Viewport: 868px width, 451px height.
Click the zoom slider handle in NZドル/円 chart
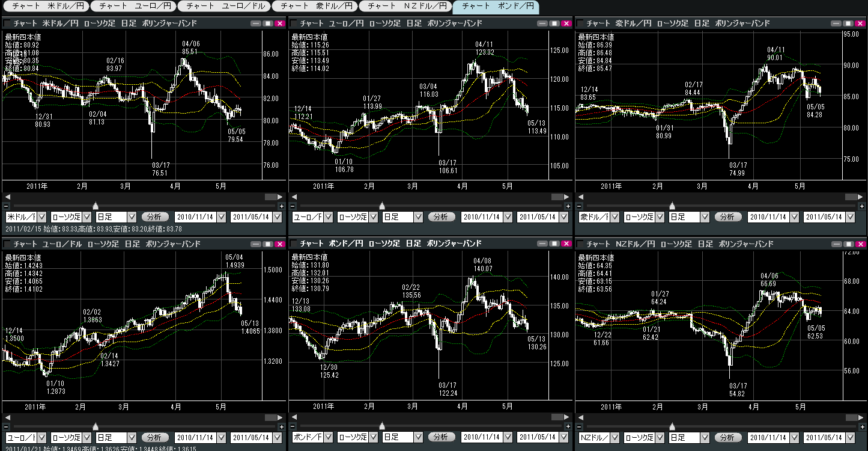click(x=672, y=427)
